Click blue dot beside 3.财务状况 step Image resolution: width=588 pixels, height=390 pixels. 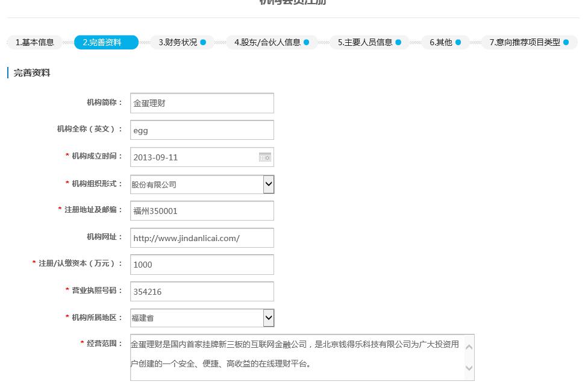pos(203,42)
